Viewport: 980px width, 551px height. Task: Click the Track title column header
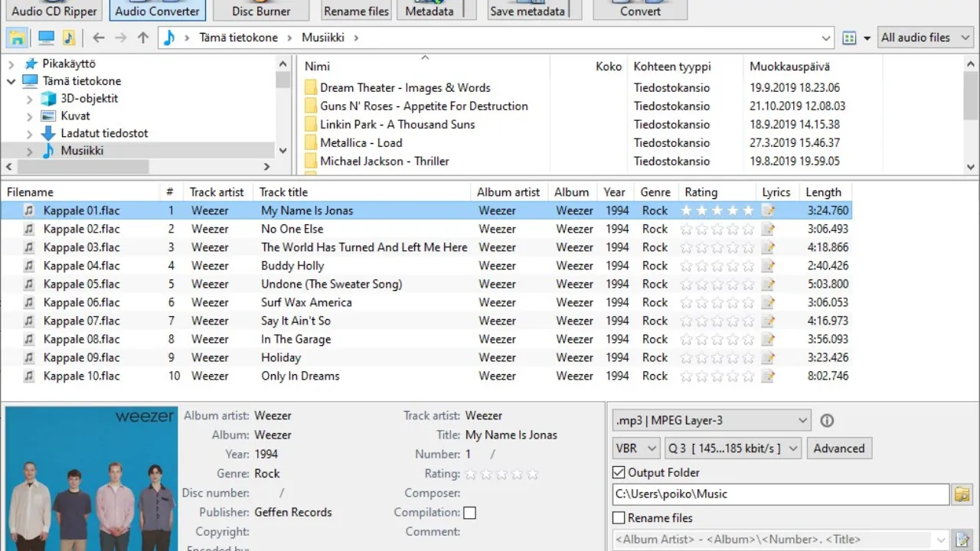361,192
